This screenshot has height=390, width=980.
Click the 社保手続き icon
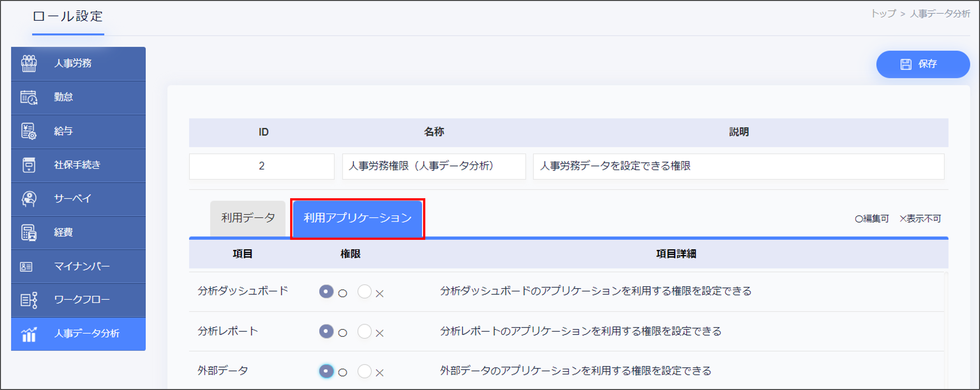tap(29, 165)
